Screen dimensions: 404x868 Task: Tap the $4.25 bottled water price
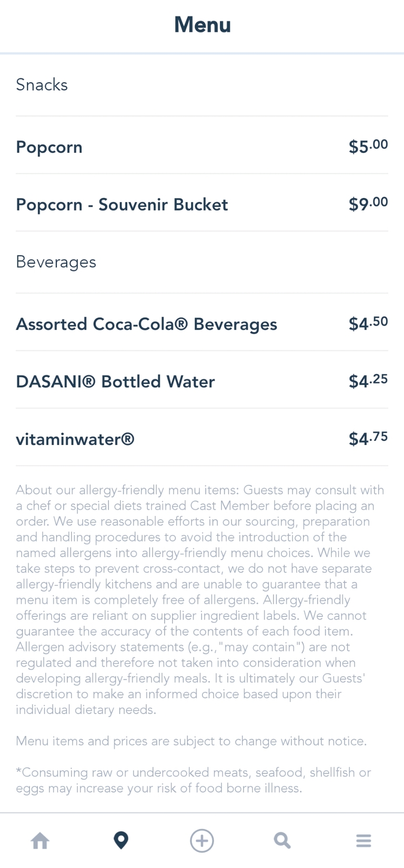(368, 381)
